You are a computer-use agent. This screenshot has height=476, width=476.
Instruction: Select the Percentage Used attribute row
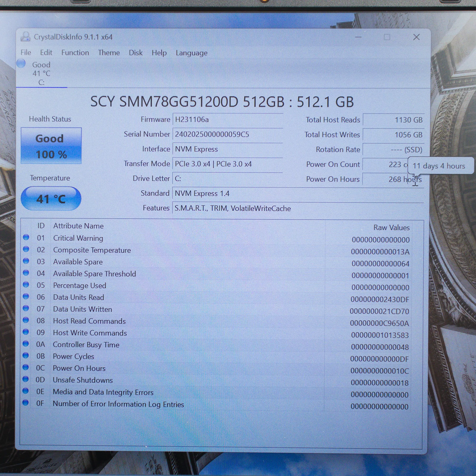[173, 286]
